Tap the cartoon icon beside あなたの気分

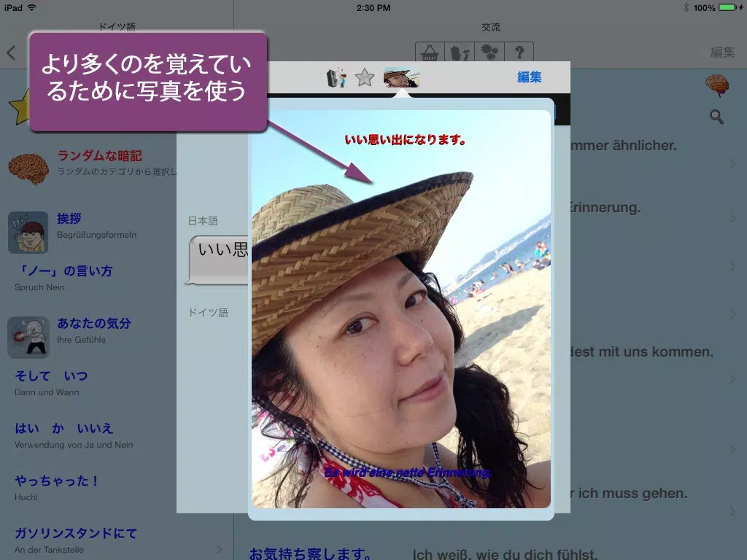click(28, 337)
